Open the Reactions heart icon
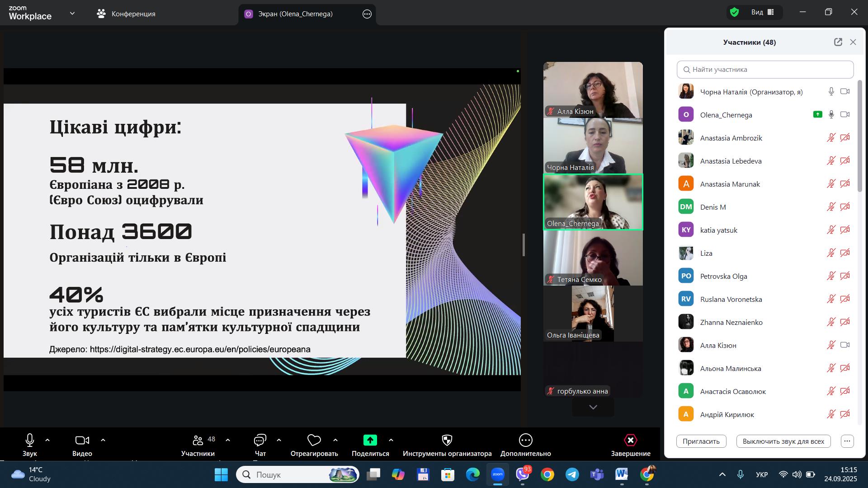 [x=314, y=440]
